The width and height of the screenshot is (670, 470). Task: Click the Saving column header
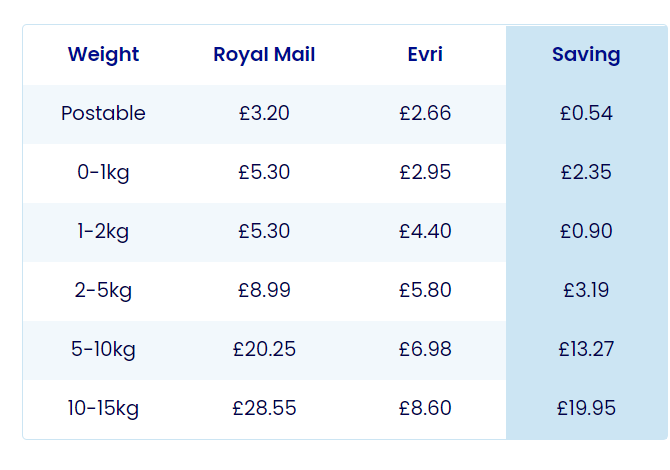point(586,54)
